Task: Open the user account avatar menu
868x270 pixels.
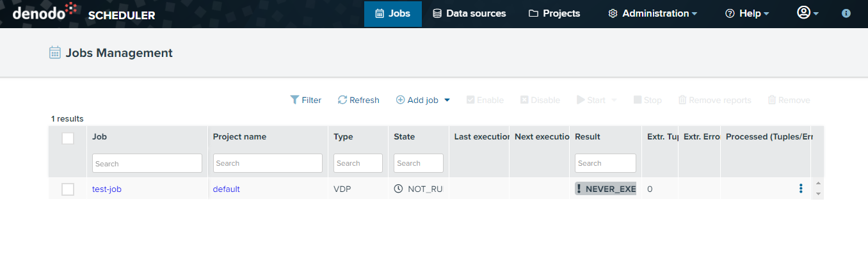Action: tap(808, 13)
